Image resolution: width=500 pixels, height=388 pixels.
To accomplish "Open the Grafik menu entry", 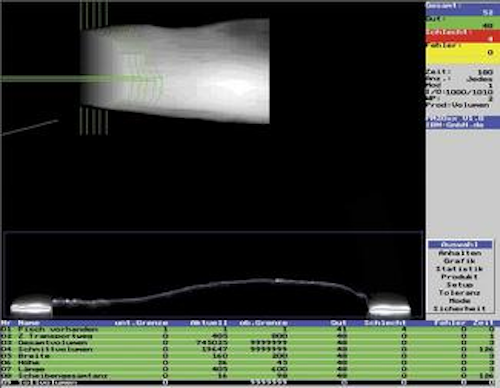I will click(459, 261).
